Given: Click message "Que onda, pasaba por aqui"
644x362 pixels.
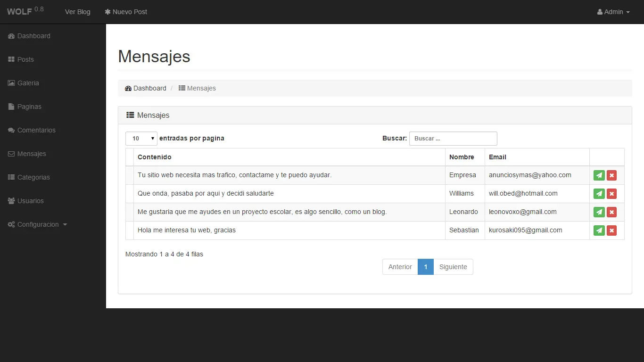Looking at the screenshot, I should pos(206,193).
